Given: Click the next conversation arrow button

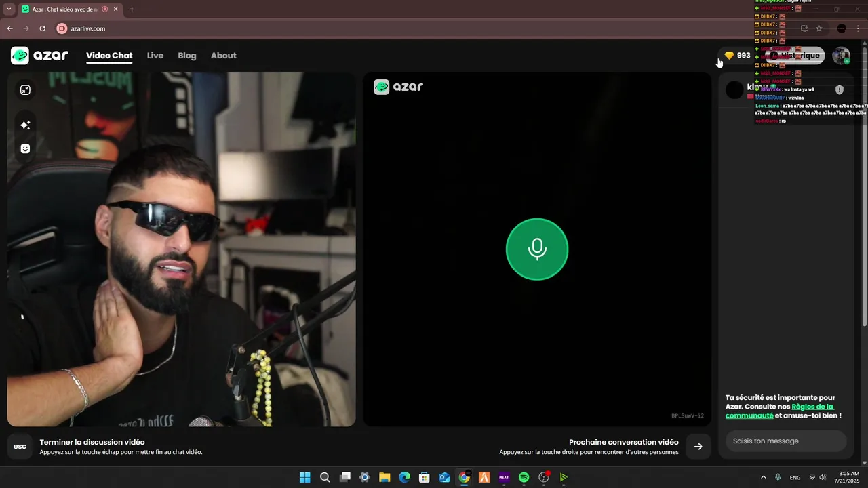Looking at the screenshot, I should click(698, 446).
